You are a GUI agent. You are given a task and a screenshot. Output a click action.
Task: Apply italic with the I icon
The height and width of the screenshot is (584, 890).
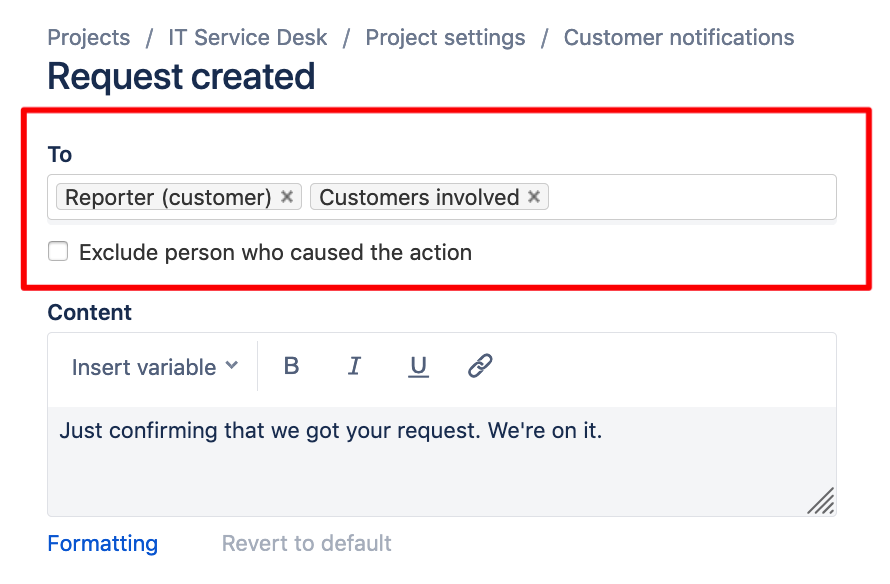pos(354,366)
